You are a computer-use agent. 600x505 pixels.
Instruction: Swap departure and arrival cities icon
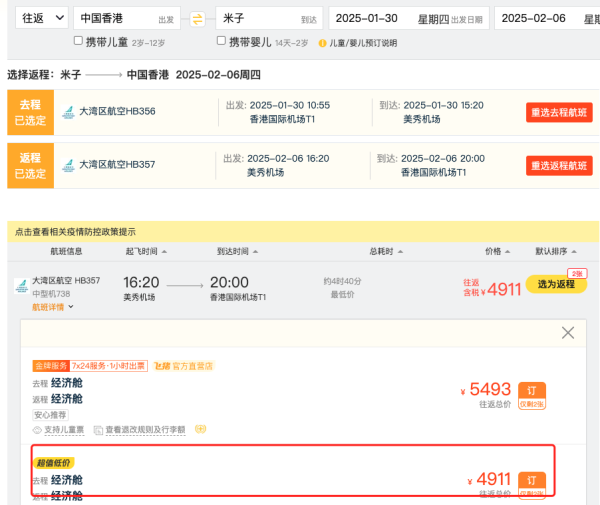197,19
